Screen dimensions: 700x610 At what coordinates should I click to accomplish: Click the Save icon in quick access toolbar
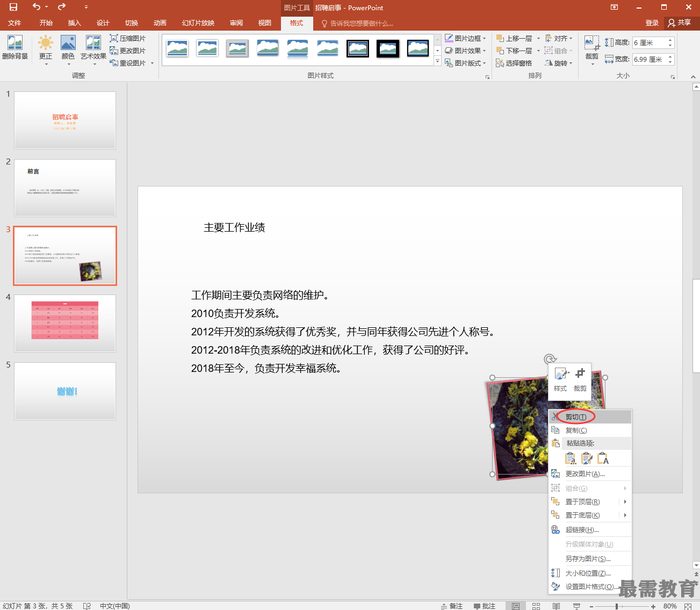(13, 7)
